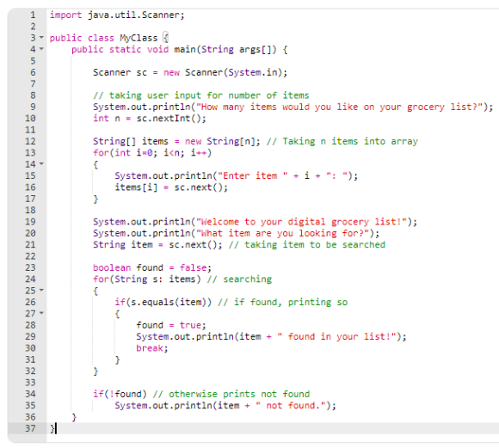499x448 pixels.
Task: Collapse the if-block fold arrow on line 27
Action: 41,313
